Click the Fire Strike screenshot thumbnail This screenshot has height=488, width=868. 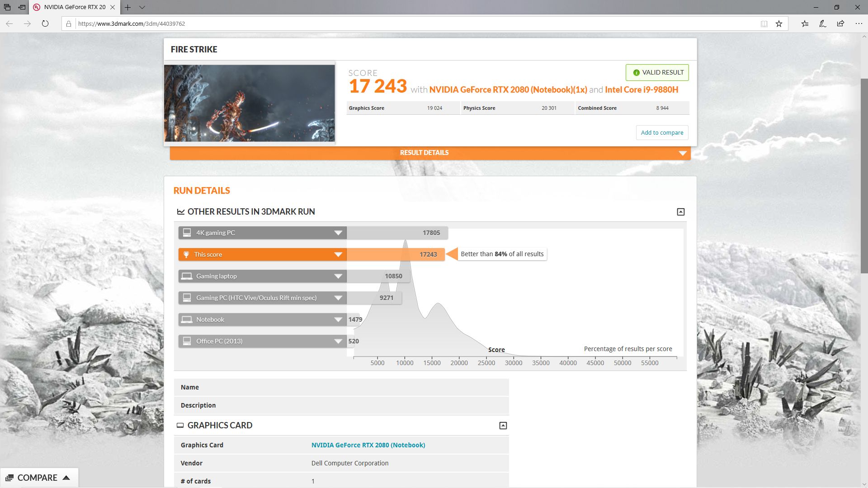250,103
